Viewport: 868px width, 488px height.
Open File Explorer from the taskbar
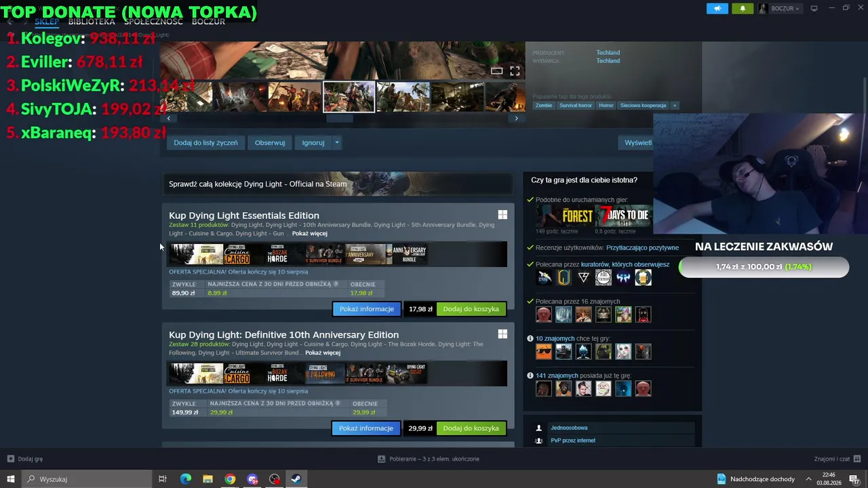coord(208,479)
